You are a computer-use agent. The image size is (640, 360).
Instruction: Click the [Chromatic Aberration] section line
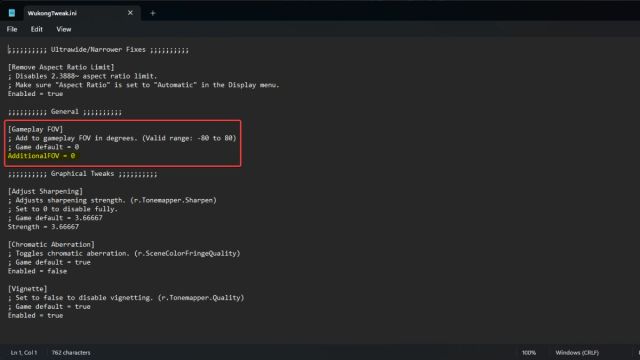[51, 244]
